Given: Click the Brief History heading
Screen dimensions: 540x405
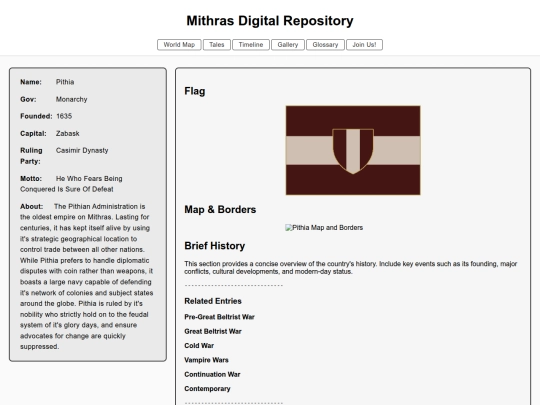Looking at the screenshot, I should [215, 246].
